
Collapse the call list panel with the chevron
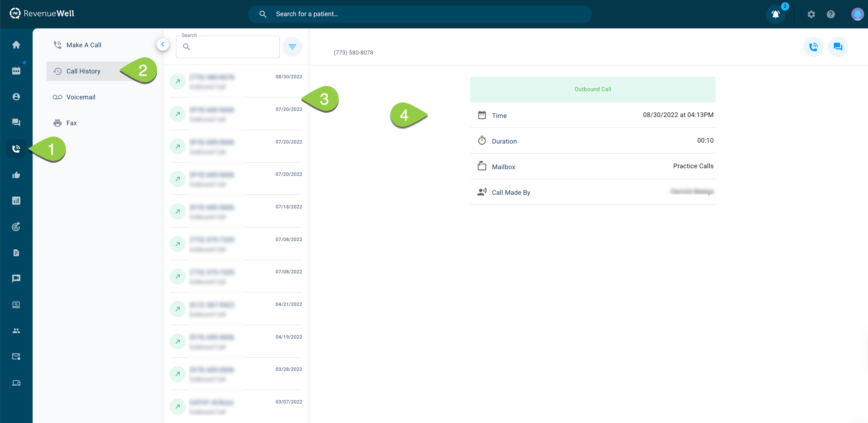[x=163, y=44]
